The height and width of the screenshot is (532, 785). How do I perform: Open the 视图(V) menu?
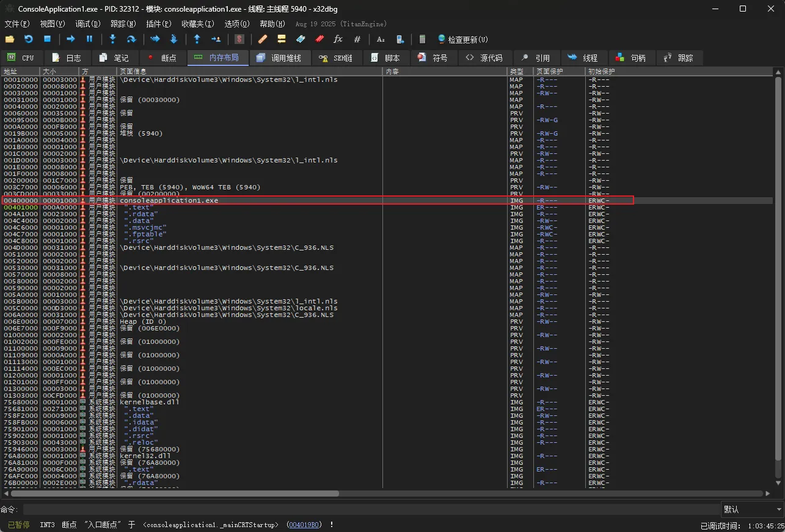(52, 24)
